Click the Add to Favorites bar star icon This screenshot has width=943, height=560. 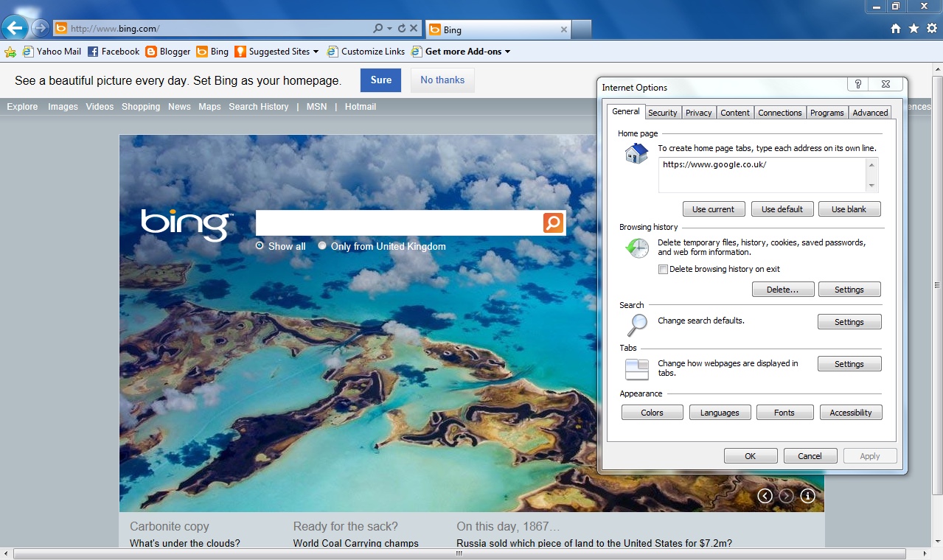[x=10, y=52]
